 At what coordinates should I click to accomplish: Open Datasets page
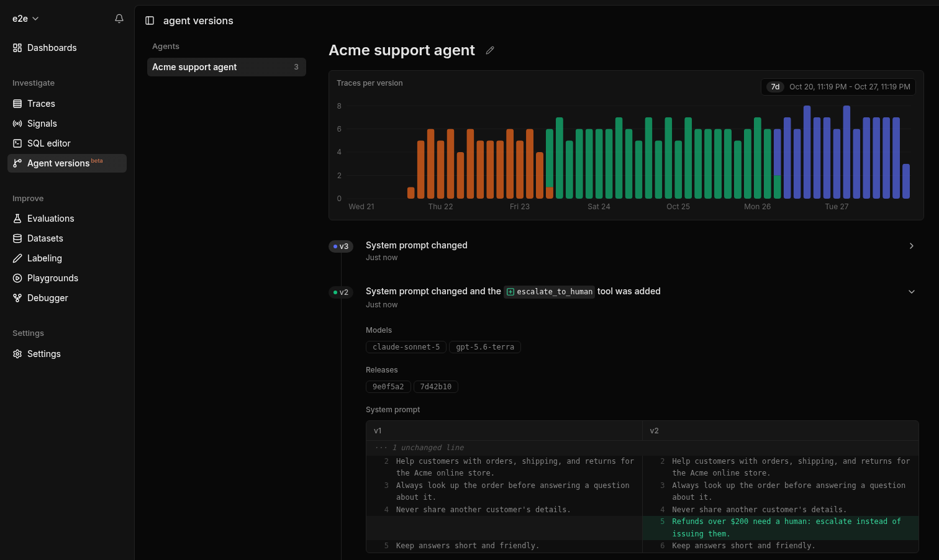67,238
